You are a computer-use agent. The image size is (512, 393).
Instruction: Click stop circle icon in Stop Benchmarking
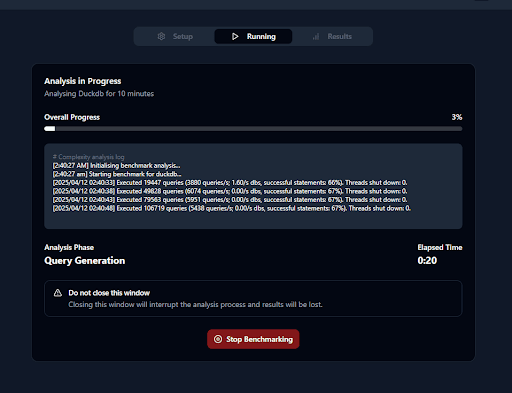pos(218,339)
